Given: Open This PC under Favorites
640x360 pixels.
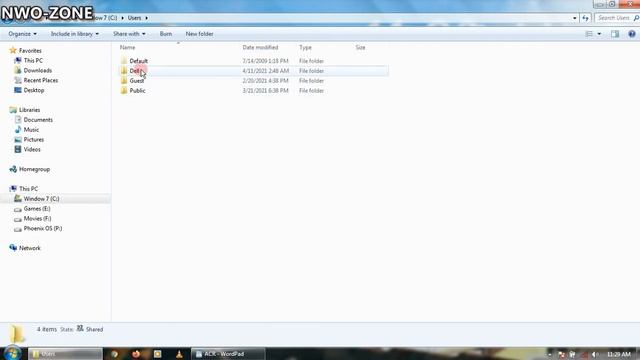Looking at the screenshot, I should pos(33,60).
